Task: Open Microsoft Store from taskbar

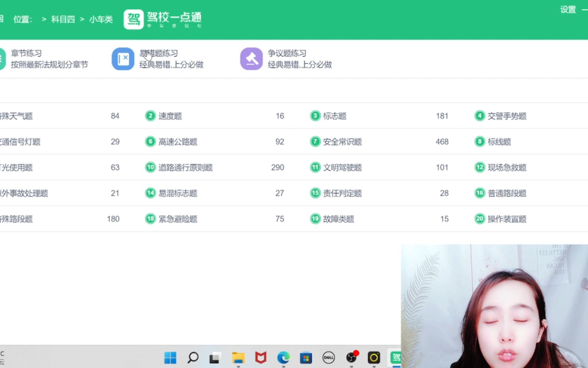Action: point(306,357)
